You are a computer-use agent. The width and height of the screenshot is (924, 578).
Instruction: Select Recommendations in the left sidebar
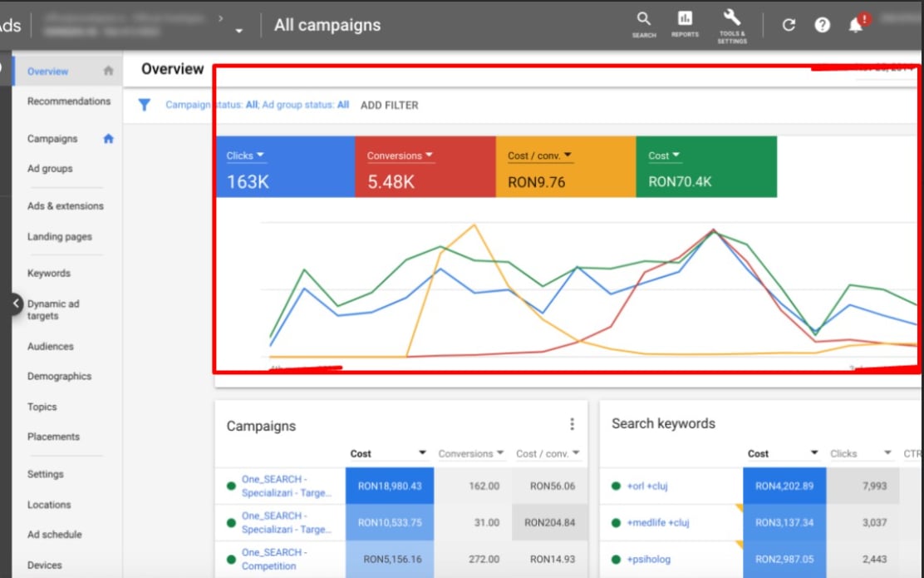(x=68, y=101)
